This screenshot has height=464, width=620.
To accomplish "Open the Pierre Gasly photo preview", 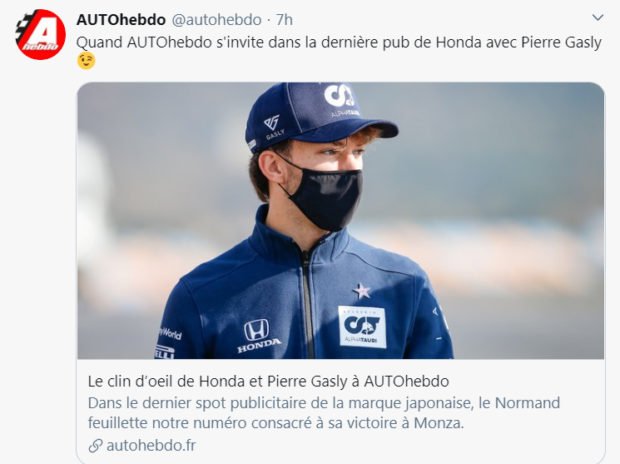I will (x=340, y=221).
